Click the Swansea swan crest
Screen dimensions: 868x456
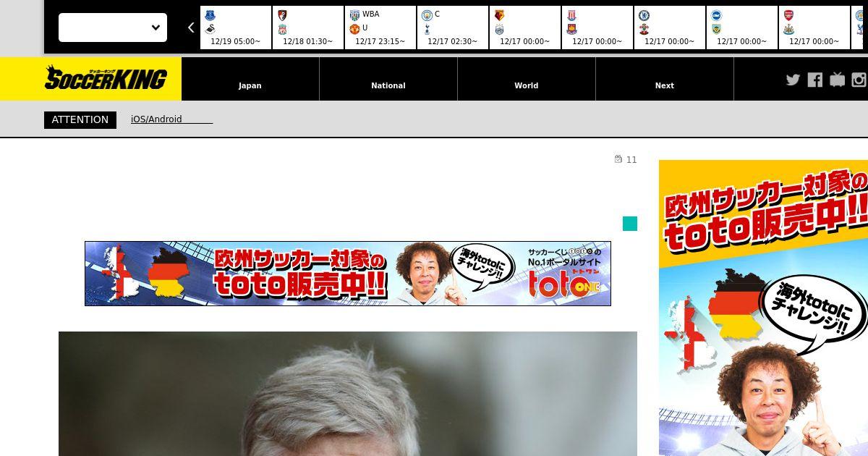[x=210, y=29]
